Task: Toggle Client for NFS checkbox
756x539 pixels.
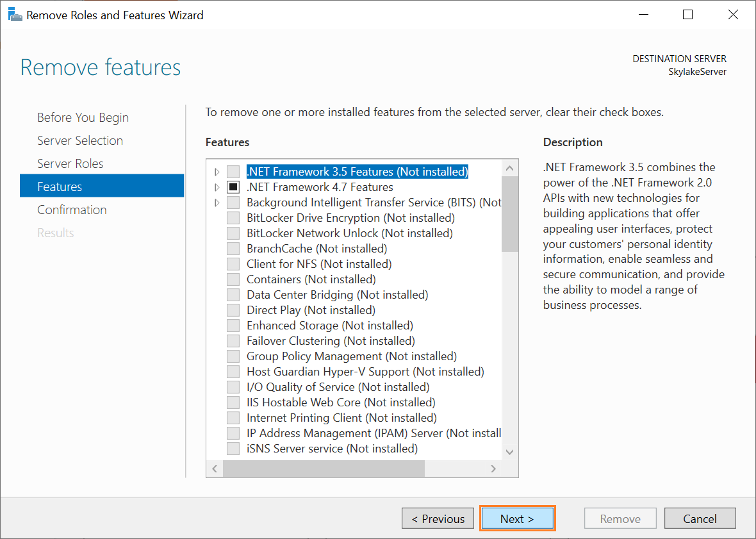Action: coord(233,264)
